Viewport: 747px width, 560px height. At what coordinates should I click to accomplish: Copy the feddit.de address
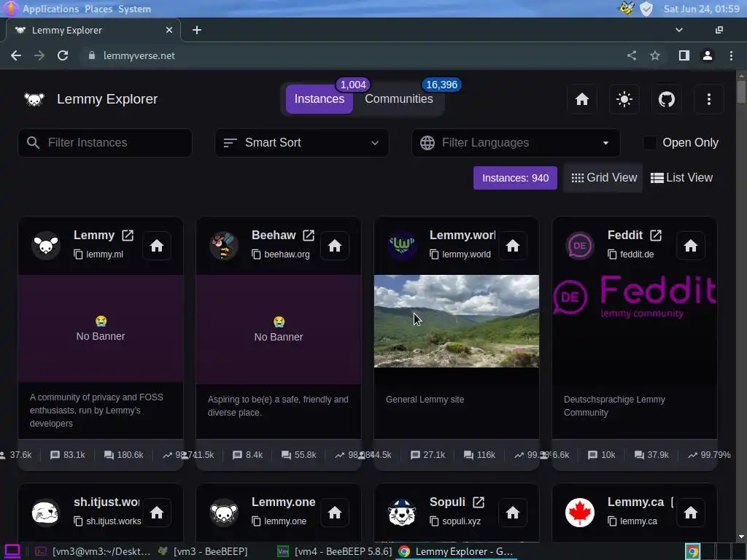tap(612, 254)
